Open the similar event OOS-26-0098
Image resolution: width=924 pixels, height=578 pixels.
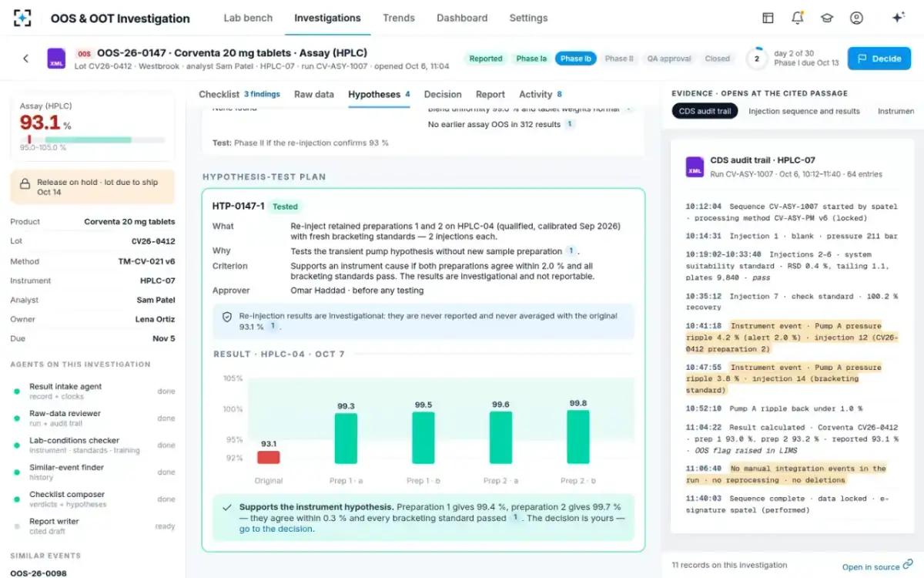click(38, 573)
